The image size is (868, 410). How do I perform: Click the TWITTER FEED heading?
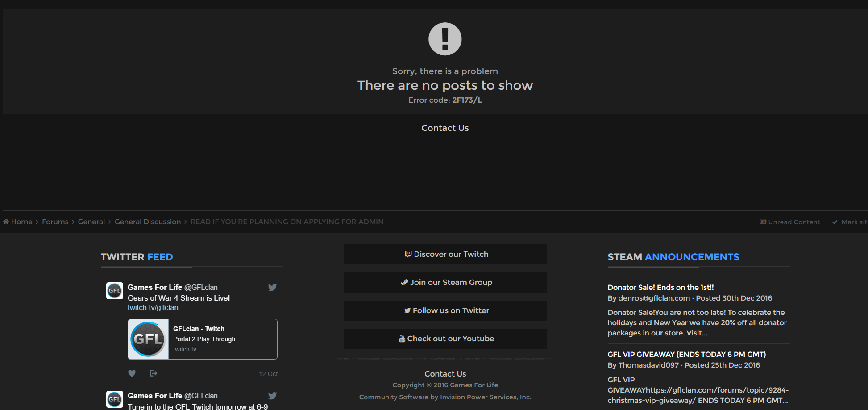click(x=137, y=257)
